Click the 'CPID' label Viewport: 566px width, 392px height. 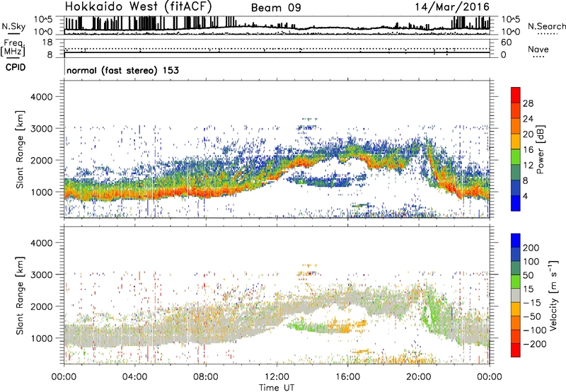[16, 67]
